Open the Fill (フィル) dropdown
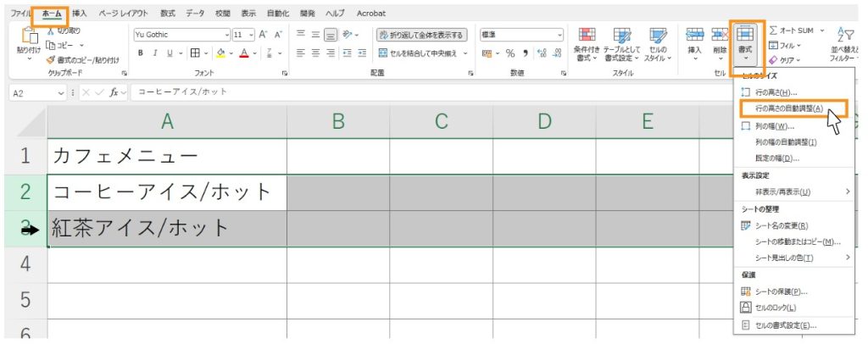868x344 pixels. coord(785,46)
